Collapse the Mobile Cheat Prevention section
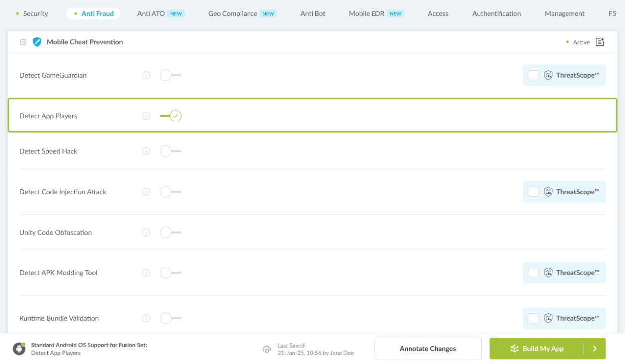625x364 pixels. point(23,42)
